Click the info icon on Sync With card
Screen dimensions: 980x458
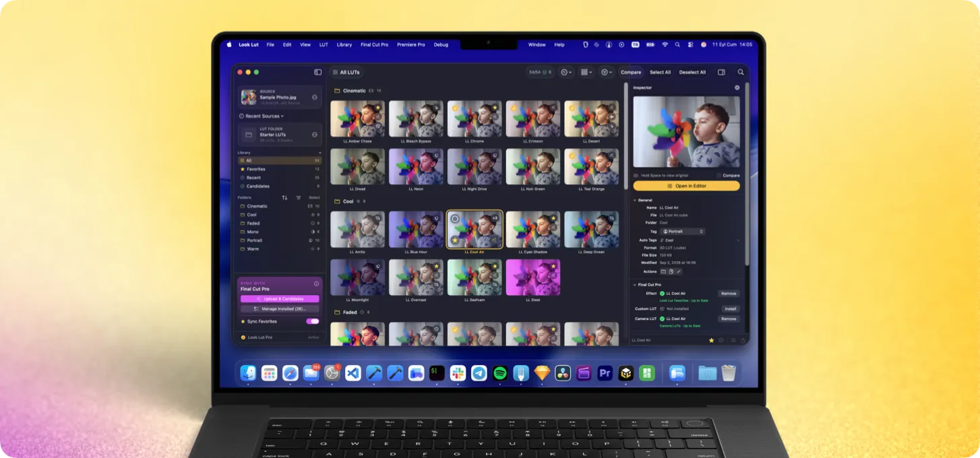pos(317,284)
